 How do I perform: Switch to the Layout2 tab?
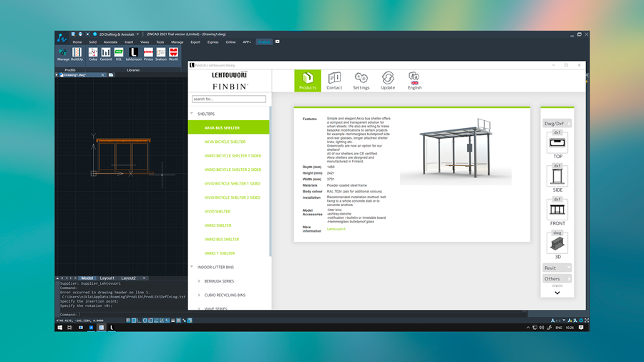click(x=129, y=278)
